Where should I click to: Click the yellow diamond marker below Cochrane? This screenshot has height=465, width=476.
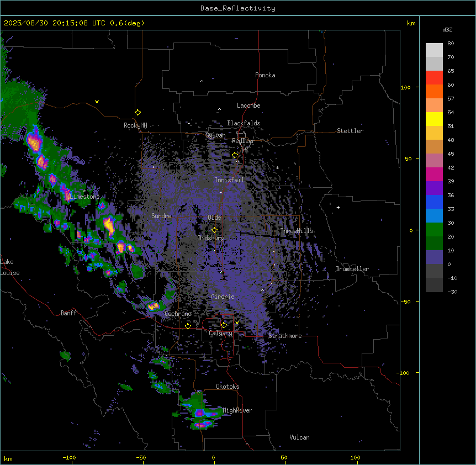(188, 326)
